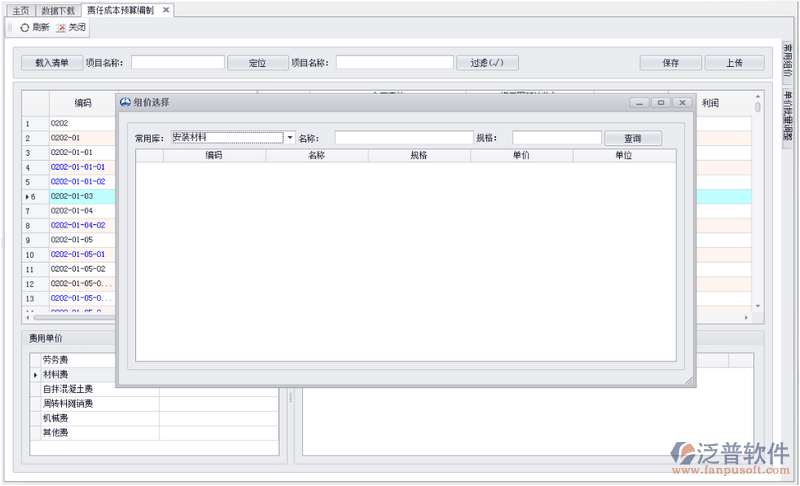Click the 刷新 refresh icon in toolbar
Image resolution: width=800 pixels, height=486 pixels.
click(x=24, y=28)
